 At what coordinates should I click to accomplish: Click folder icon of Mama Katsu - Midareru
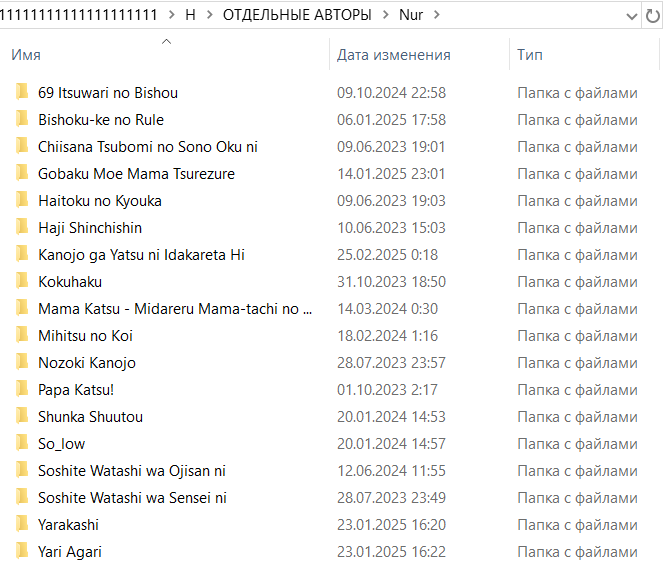pyautogui.click(x=22, y=308)
